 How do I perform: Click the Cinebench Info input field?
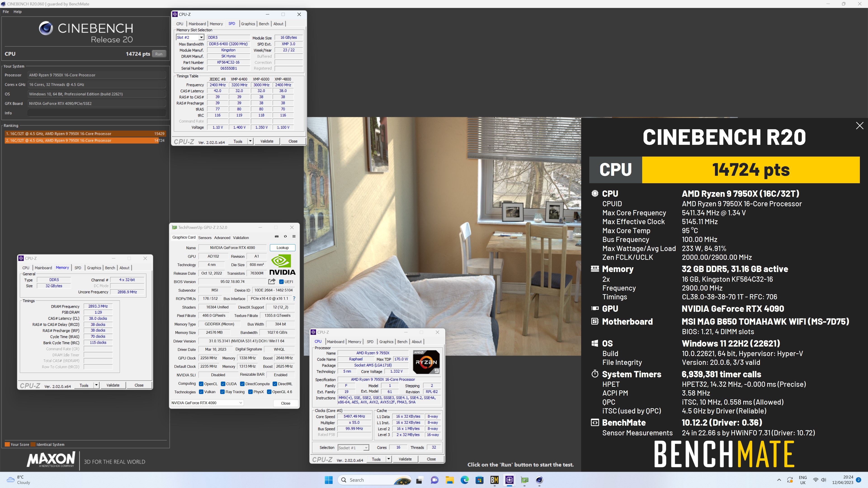[x=97, y=113]
